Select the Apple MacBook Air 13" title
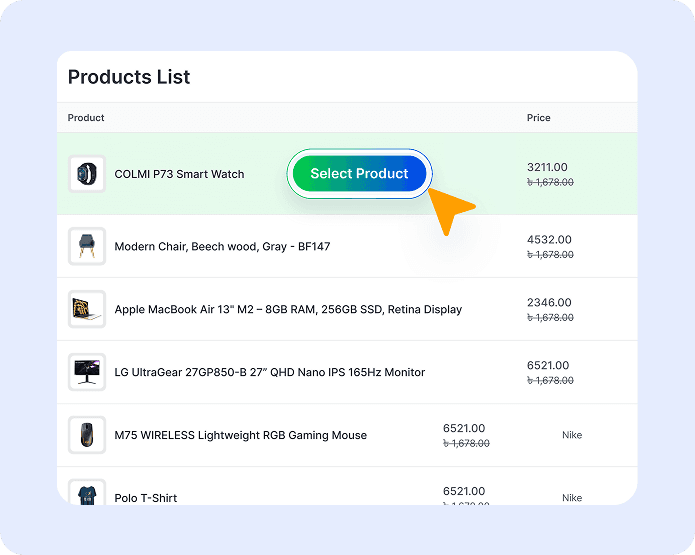Screen dimensions: 695x555 coord(288,309)
